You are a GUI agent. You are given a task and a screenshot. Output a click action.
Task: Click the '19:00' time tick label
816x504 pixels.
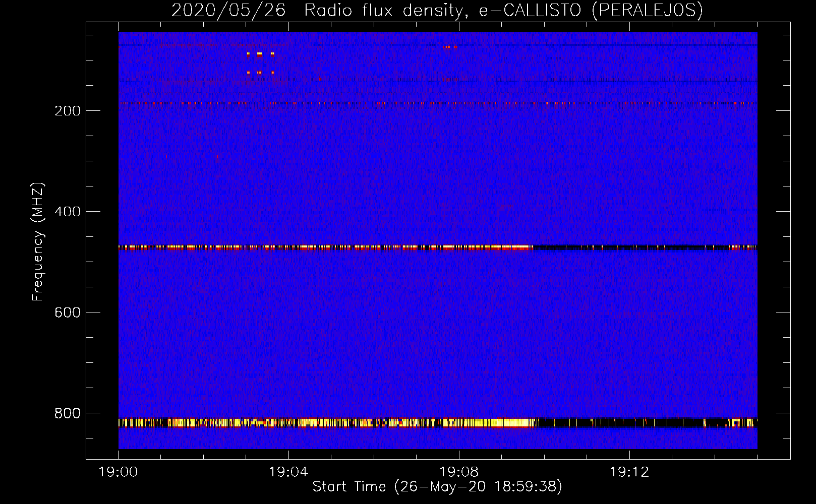click(119, 472)
